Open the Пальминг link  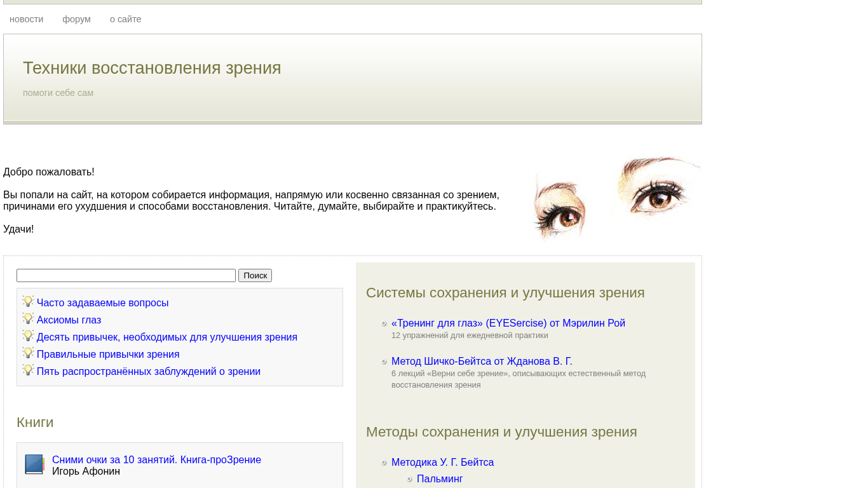click(x=440, y=479)
